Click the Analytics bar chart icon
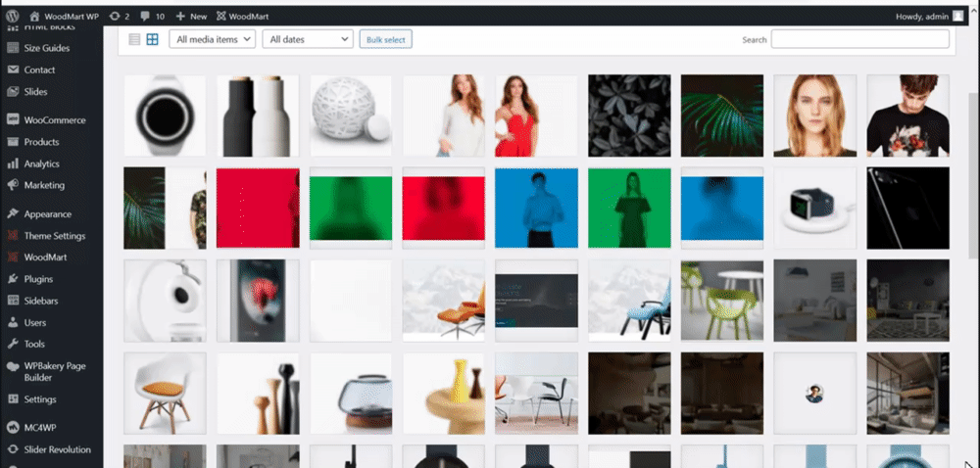The height and width of the screenshot is (468, 980). coord(13,164)
